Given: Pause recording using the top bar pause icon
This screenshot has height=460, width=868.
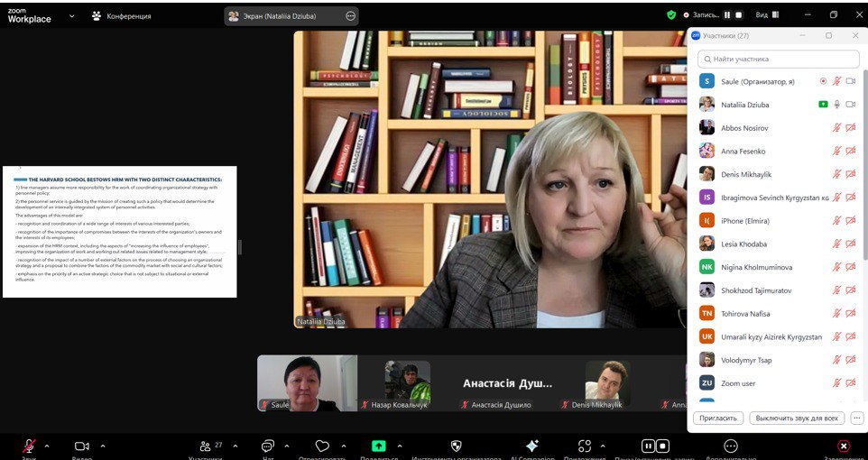Looking at the screenshot, I should tap(727, 15).
